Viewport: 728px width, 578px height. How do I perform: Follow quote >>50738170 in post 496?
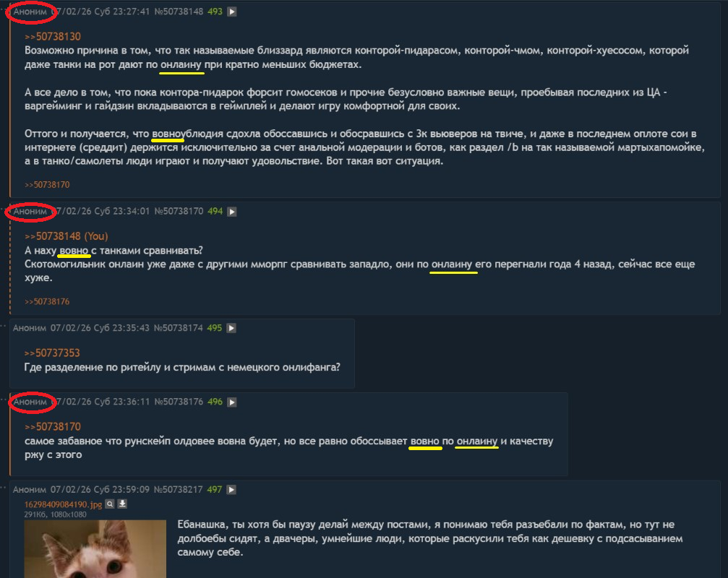[x=53, y=427]
